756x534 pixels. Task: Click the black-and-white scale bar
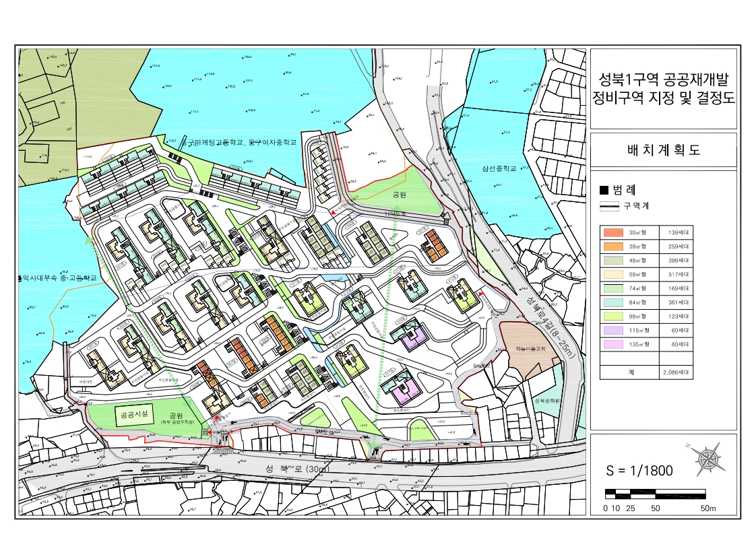tap(655, 494)
